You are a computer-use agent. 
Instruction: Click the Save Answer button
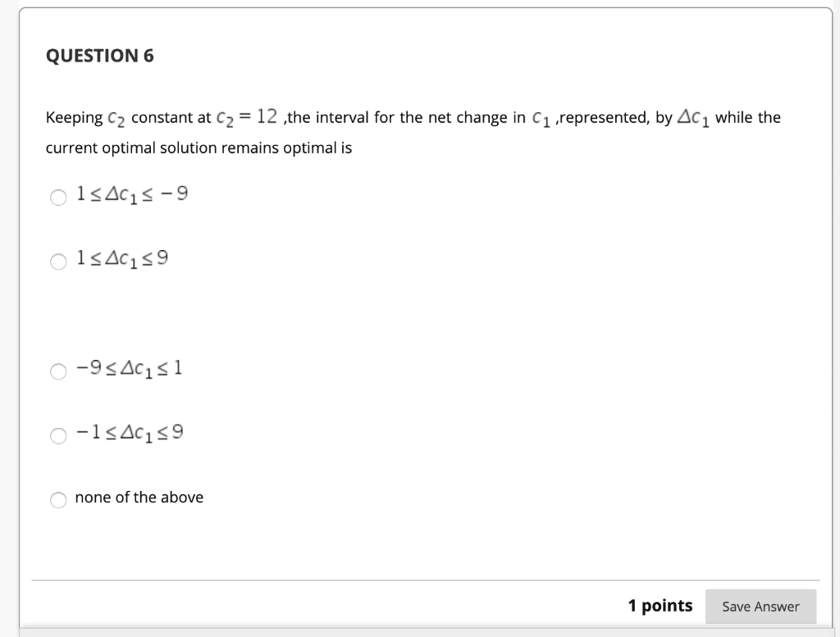(x=760, y=607)
